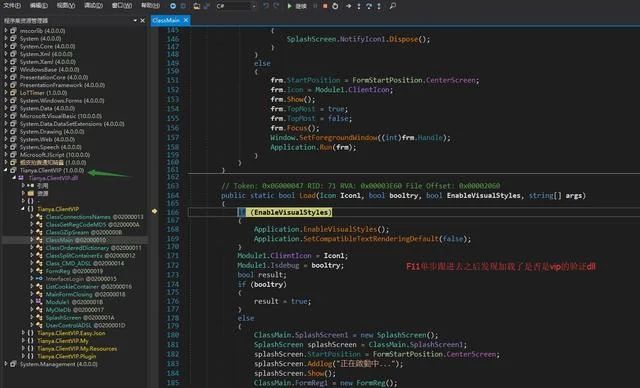The width and height of the screenshot is (640, 388).
Task: Open the first menu bar item 文件
Action: 12,6
